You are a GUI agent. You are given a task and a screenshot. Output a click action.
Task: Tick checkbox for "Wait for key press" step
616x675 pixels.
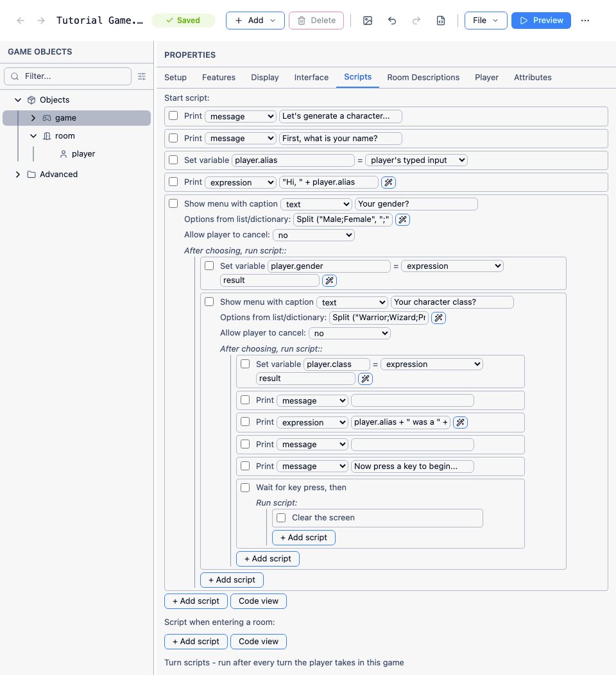tap(245, 488)
